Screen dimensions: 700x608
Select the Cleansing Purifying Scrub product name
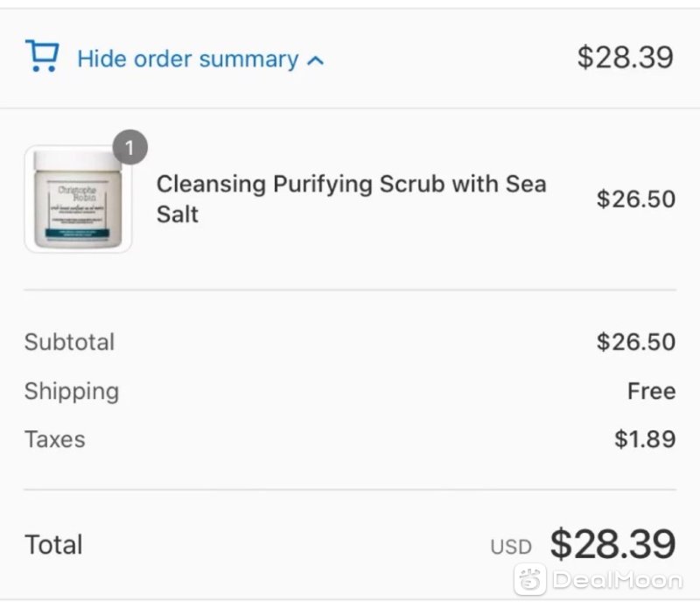tap(352, 199)
